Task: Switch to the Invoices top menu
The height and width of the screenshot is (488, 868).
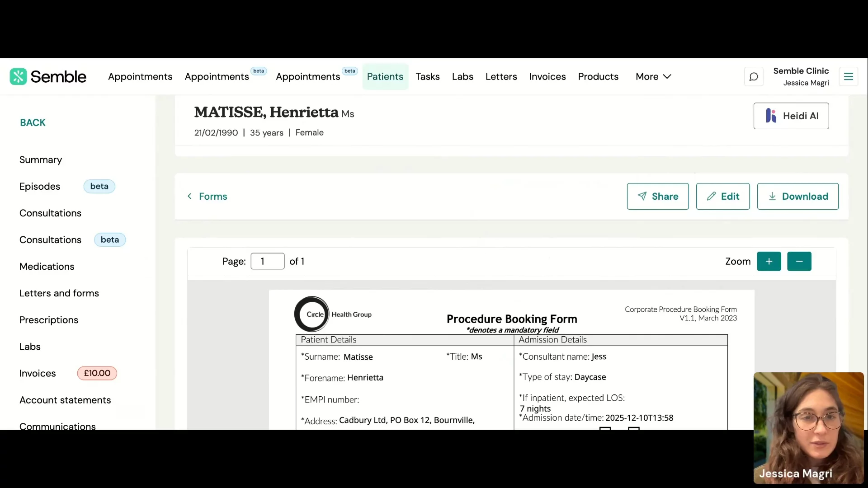Action: pyautogui.click(x=547, y=77)
